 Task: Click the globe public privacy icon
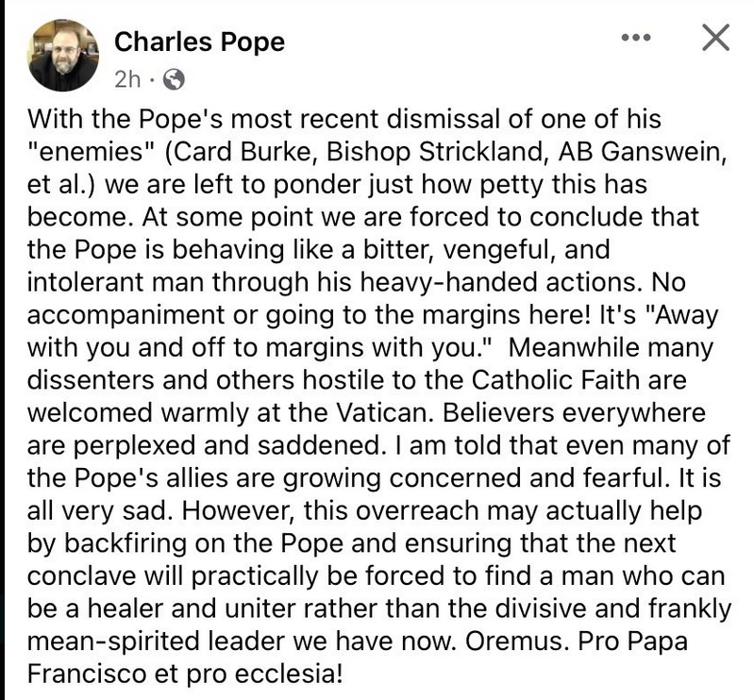tap(174, 80)
